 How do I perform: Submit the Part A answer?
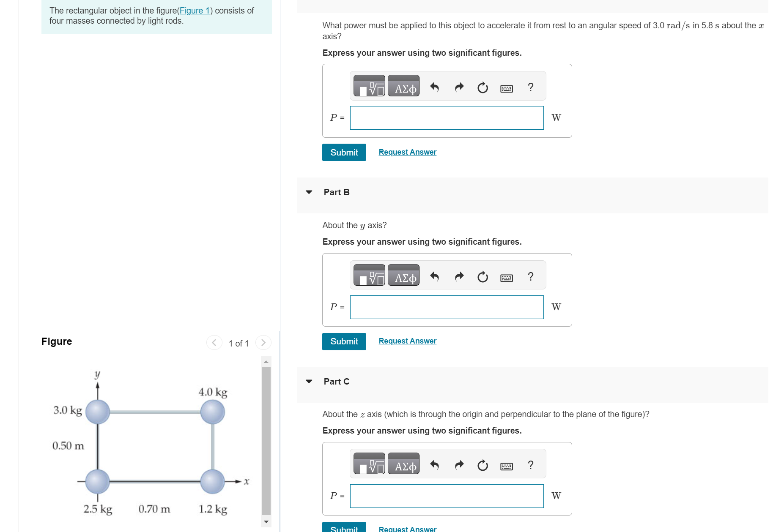pyautogui.click(x=344, y=152)
